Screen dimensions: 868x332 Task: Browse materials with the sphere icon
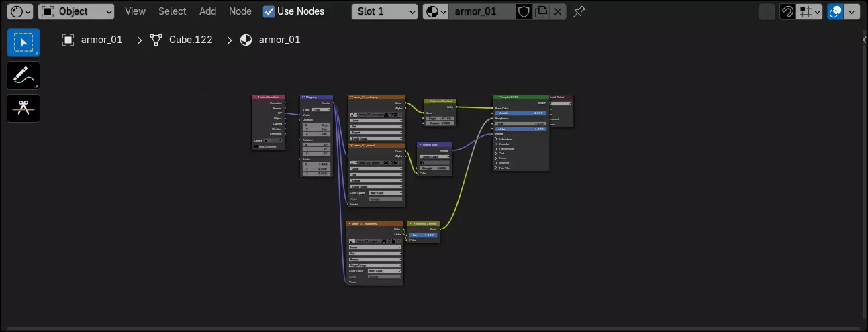point(436,11)
